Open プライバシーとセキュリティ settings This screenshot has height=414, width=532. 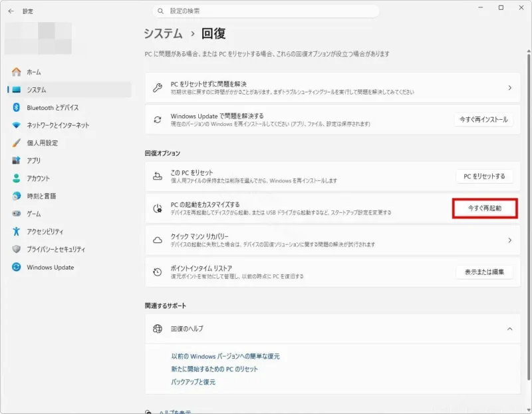[x=69, y=249]
